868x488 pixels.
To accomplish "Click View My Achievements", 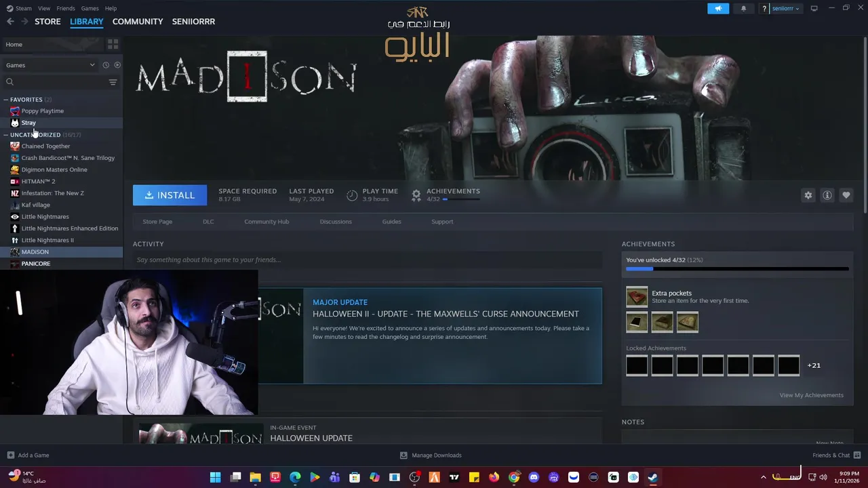I will click(811, 395).
